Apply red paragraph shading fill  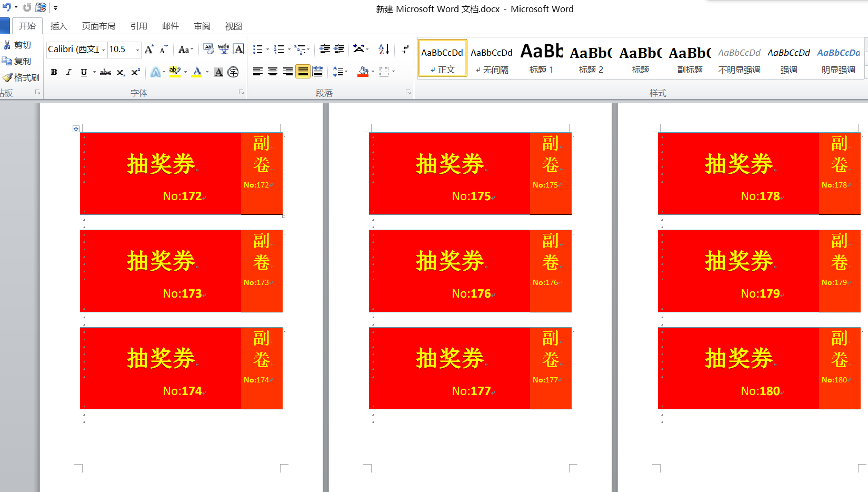[x=363, y=72]
